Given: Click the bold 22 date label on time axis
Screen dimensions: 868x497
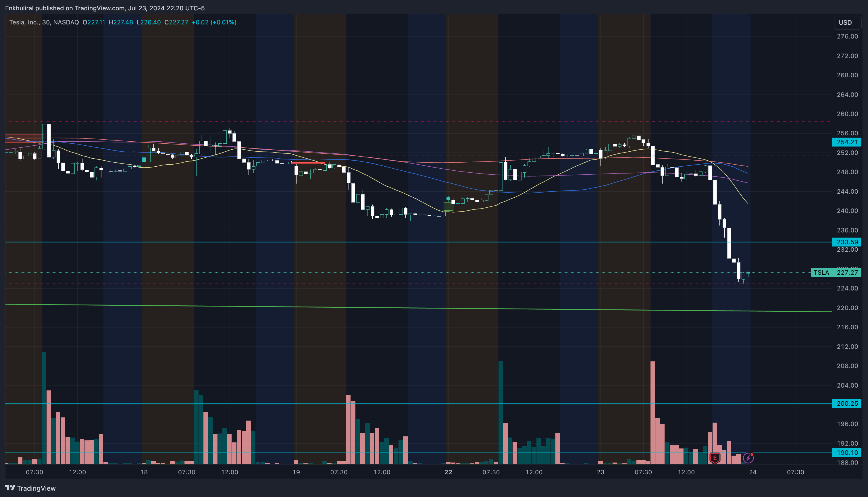Looking at the screenshot, I should click(x=448, y=472).
